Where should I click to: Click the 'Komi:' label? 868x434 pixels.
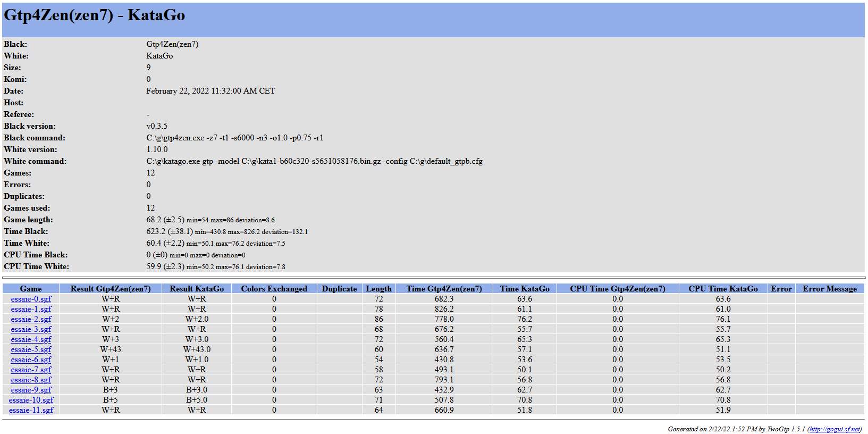click(x=15, y=79)
